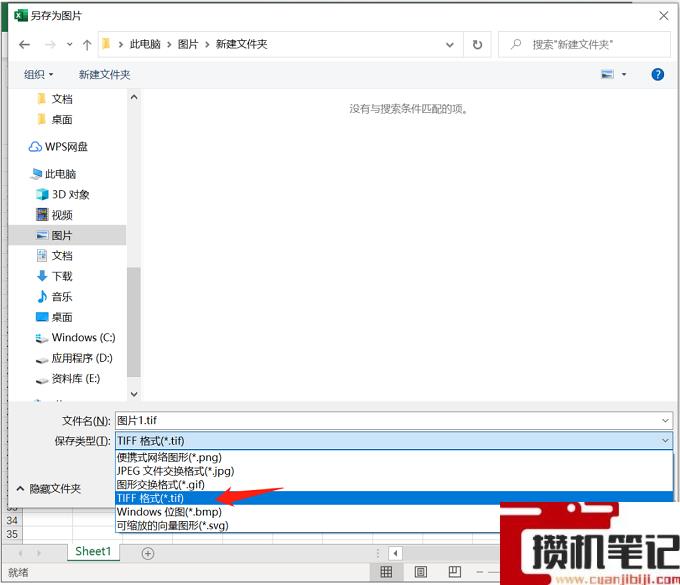Select 图片 in the address path
Screen dimensions: 680x585
(x=188, y=44)
